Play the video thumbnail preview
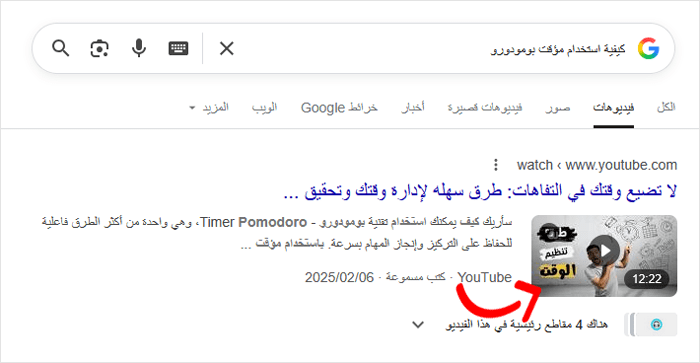Screen dimensions: 700x363 click(x=604, y=256)
